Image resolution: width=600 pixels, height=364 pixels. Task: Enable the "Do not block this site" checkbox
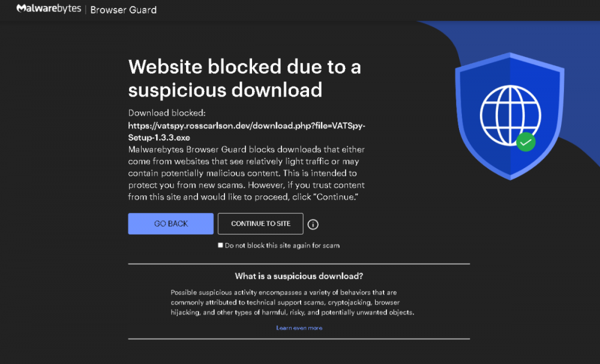pos(221,245)
